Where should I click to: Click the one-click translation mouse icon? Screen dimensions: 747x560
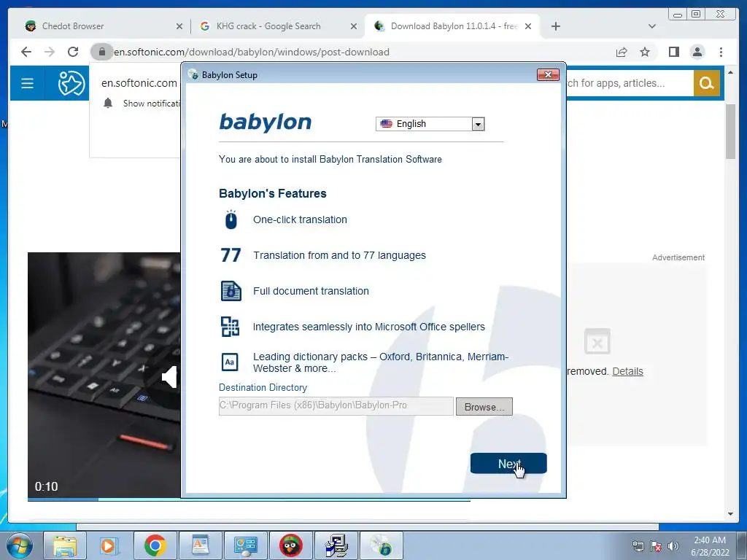pyautogui.click(x=231, y=219)
